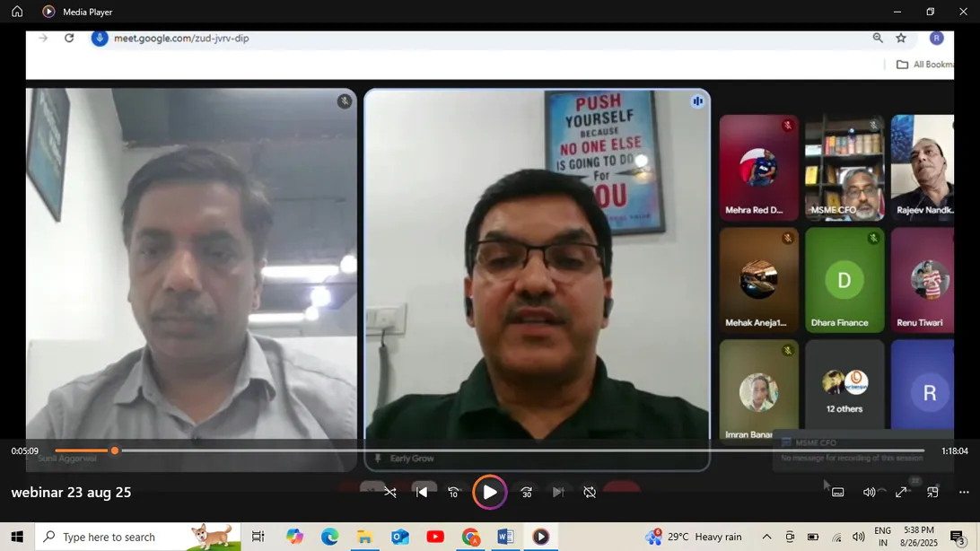Select the Rajeev Nandk... participant tile
The image size is (980, 551).
[923, 167]
